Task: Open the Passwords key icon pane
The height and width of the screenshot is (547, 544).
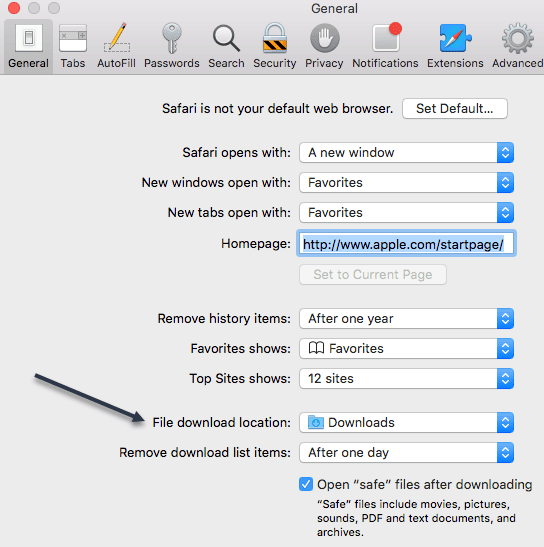Action: [x=172, y=46]
